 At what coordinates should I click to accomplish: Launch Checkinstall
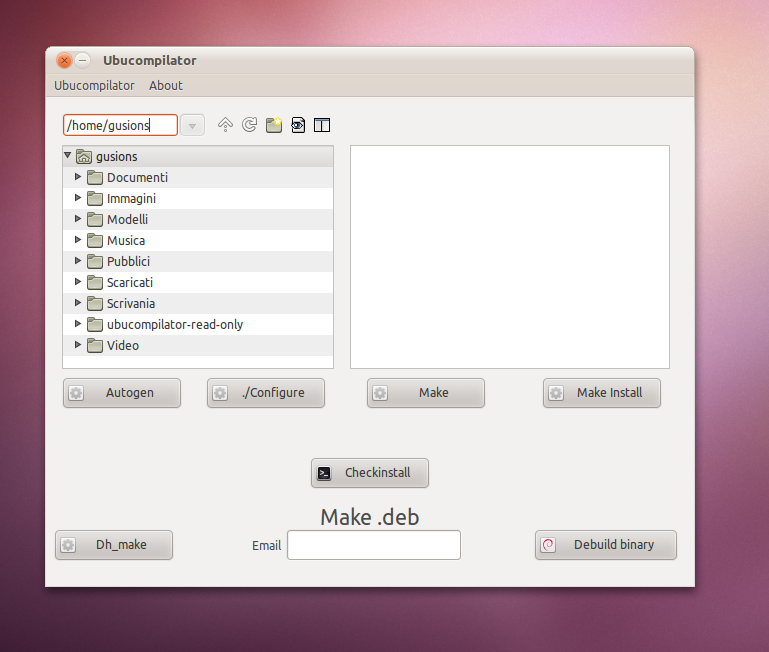coord(370,473)
